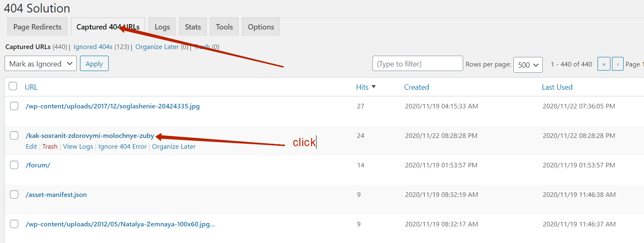The height and width of the screenshot is (243, 644).
Task: Switch to the Stats tab
Action: click(193, 27)
